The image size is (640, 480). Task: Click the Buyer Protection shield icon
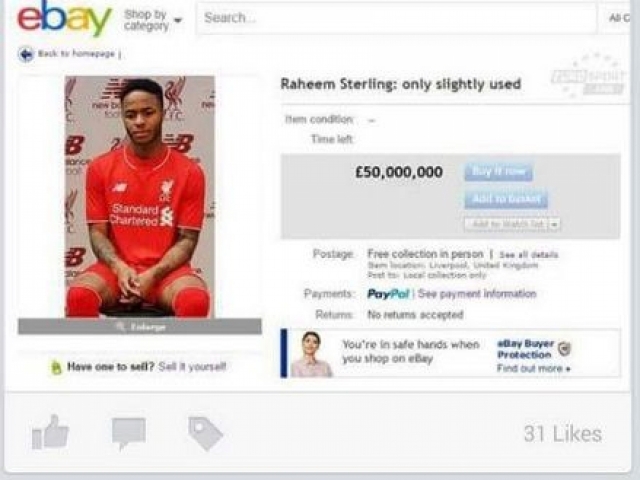(x=565, y=348)
